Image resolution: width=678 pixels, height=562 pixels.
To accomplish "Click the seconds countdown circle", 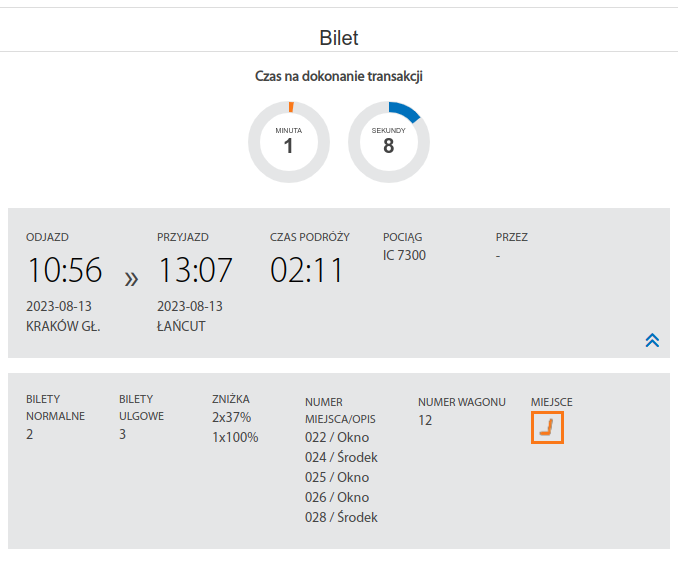I will pyautogui.click(x=388, y=142).
